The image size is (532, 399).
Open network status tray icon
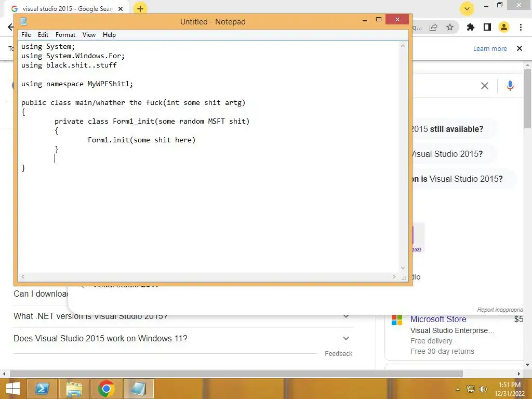click(x=470, y=389)
